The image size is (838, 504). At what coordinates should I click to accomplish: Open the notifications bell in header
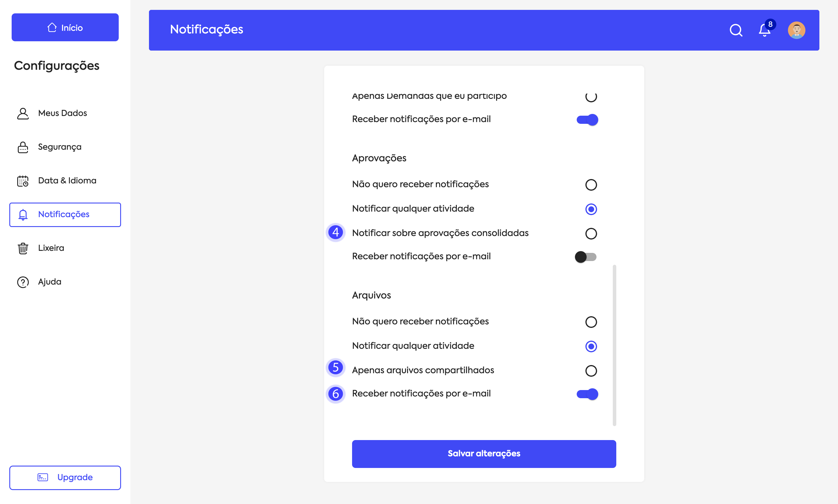pyautogui.click(x=764, y=30)
